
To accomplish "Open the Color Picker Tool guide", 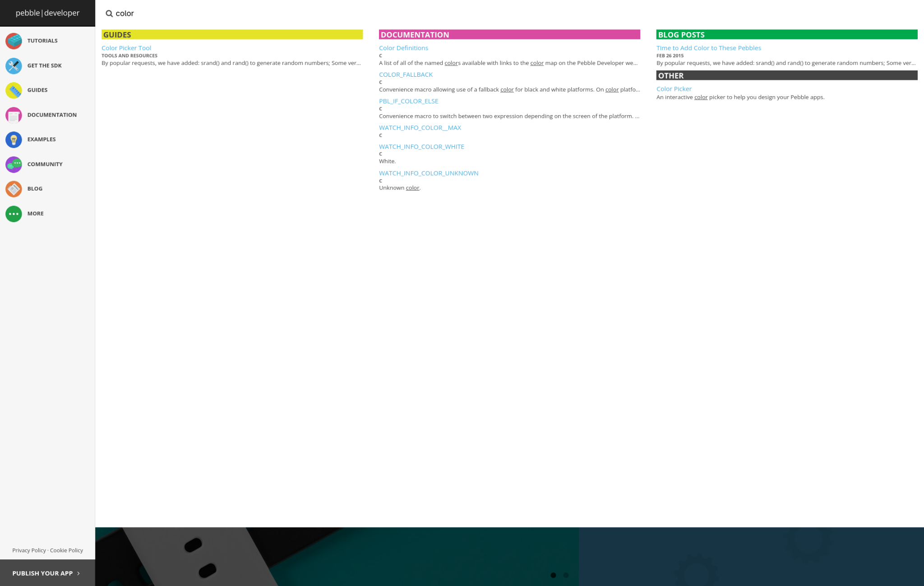I will 126,48.
